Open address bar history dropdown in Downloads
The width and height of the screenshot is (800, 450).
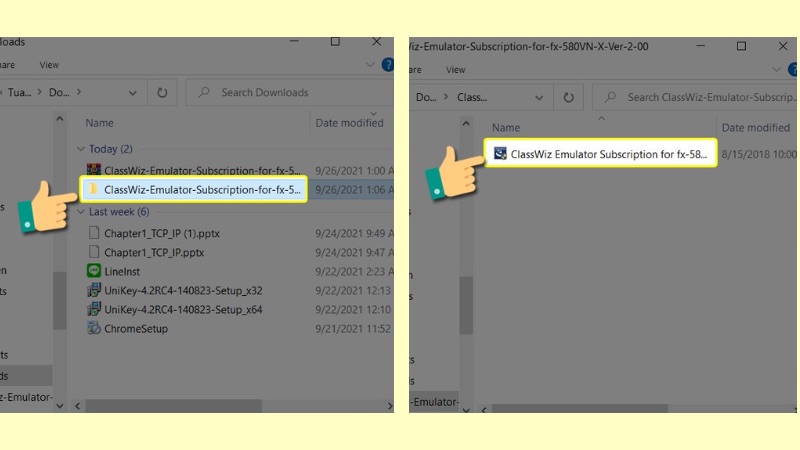click(133, 93)
